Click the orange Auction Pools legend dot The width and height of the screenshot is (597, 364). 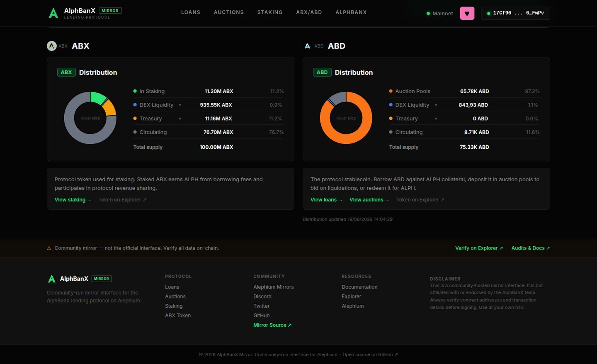click(x=391, y=91)
